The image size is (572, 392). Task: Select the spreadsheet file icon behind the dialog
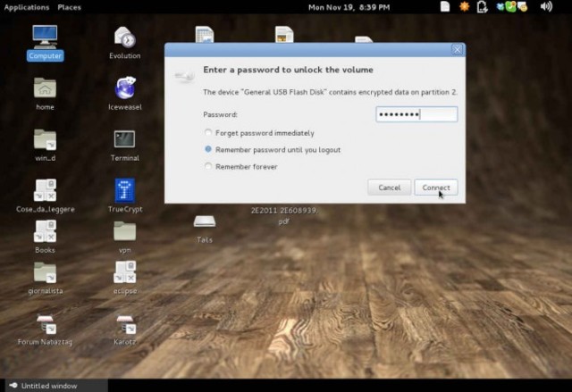coord(205,34)
